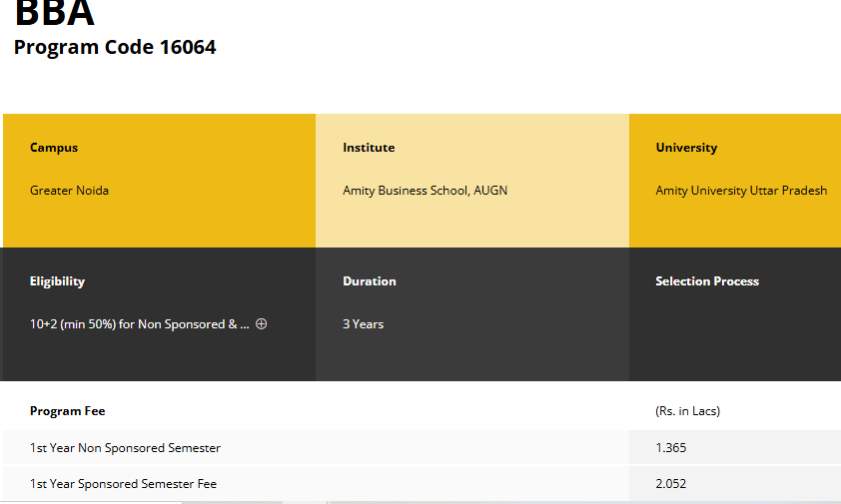Click the Duration heading

pyautogui.click(x=369, y=281)
